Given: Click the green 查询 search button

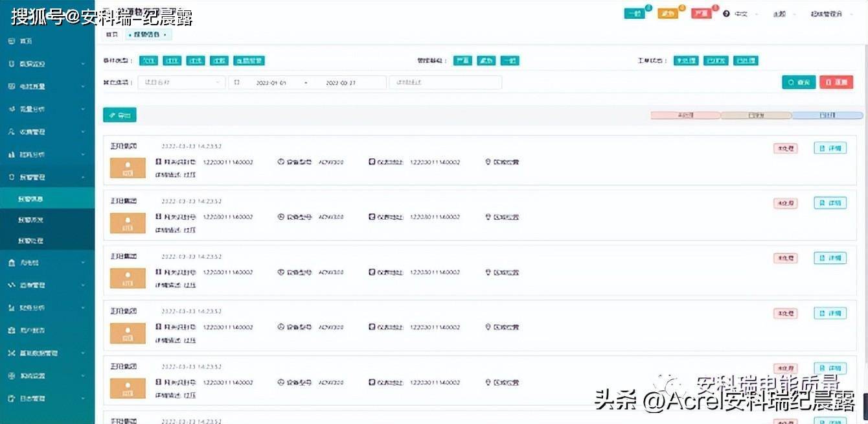Looking at the screenshot, I should [x=799, y=82].
